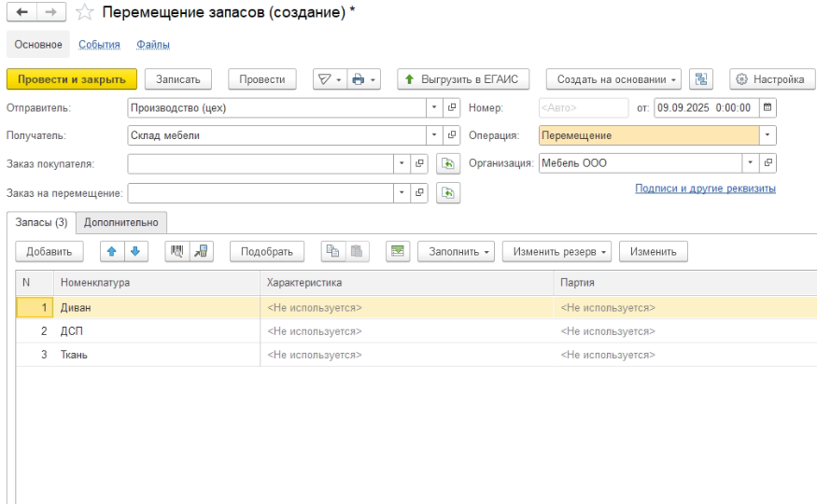Click the document structure report icon
Screen dimensions: 817x504
coord(701,79)
